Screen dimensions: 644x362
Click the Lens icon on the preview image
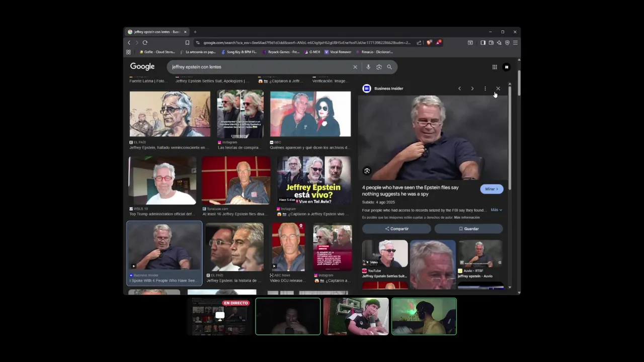tap(367, 171)
